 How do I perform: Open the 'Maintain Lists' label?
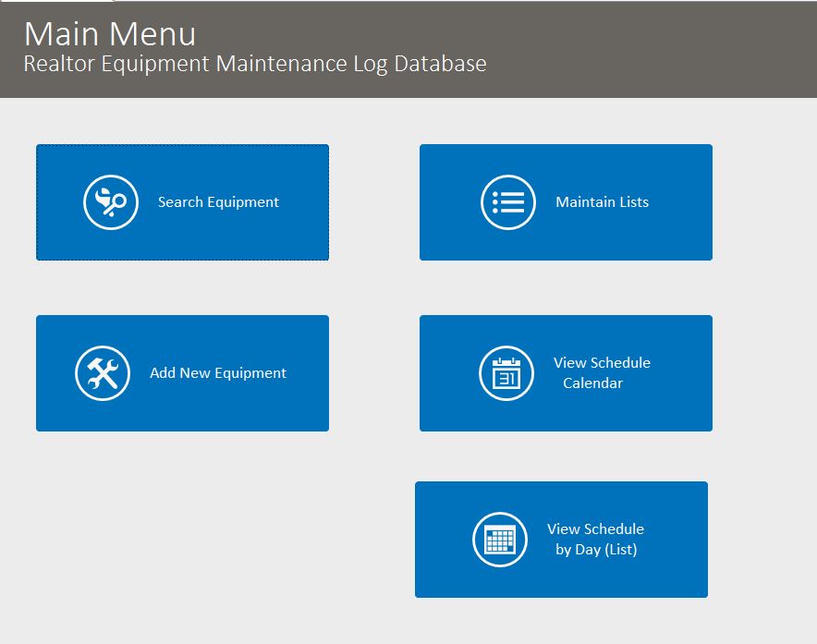603,202
